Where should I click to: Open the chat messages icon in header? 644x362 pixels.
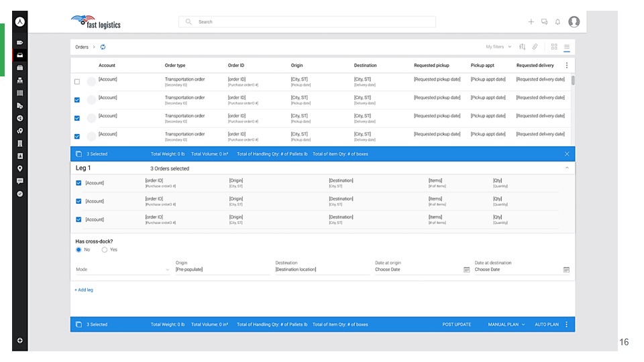tap(544, 22)
